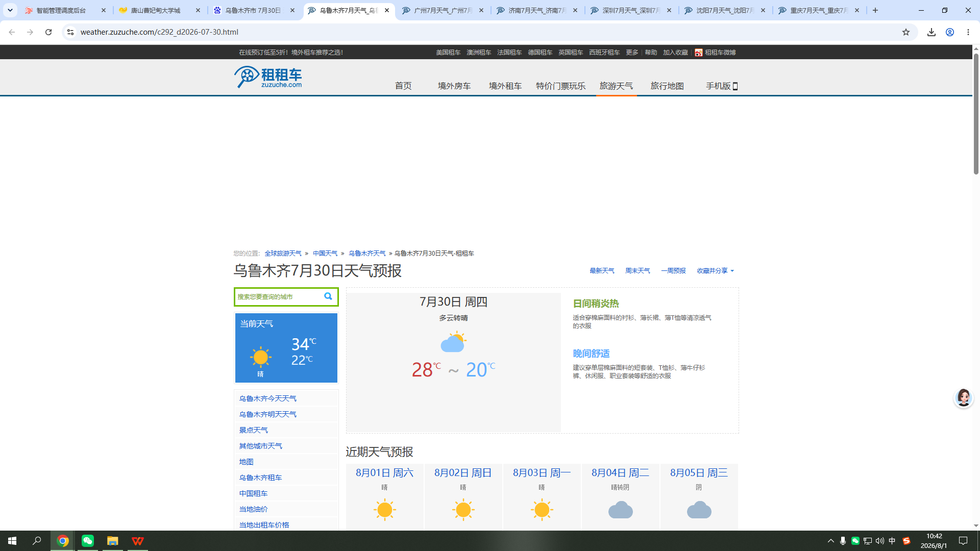The width and height of the screenshot is (980, 551).
Task: Switch to the 济南7月天气 tab
Action: point(537,10)
